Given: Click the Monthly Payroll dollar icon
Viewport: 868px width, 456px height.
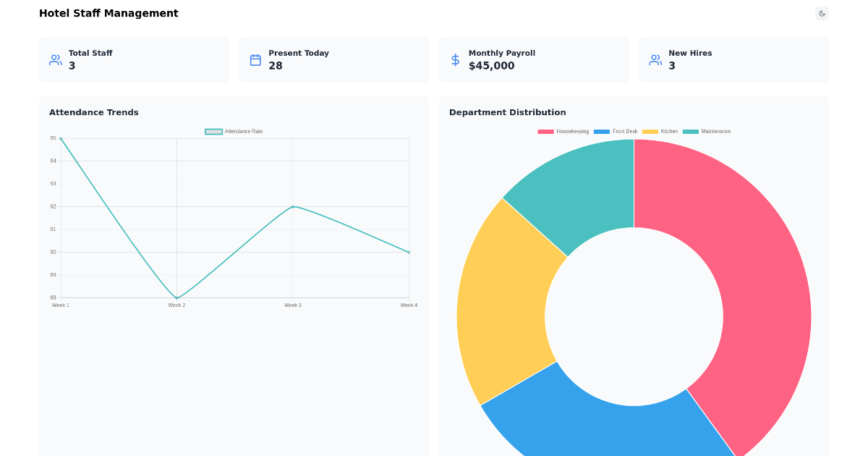Looking at the screenshot, I should [x=455, y=60].
